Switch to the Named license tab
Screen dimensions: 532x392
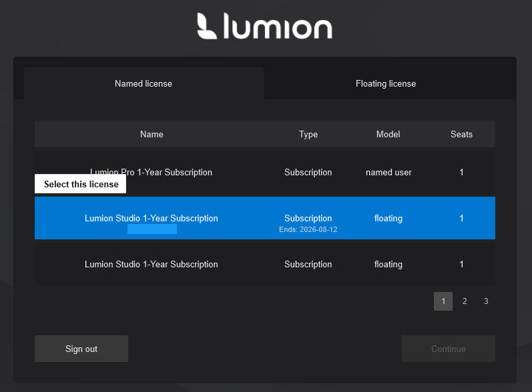144,84
